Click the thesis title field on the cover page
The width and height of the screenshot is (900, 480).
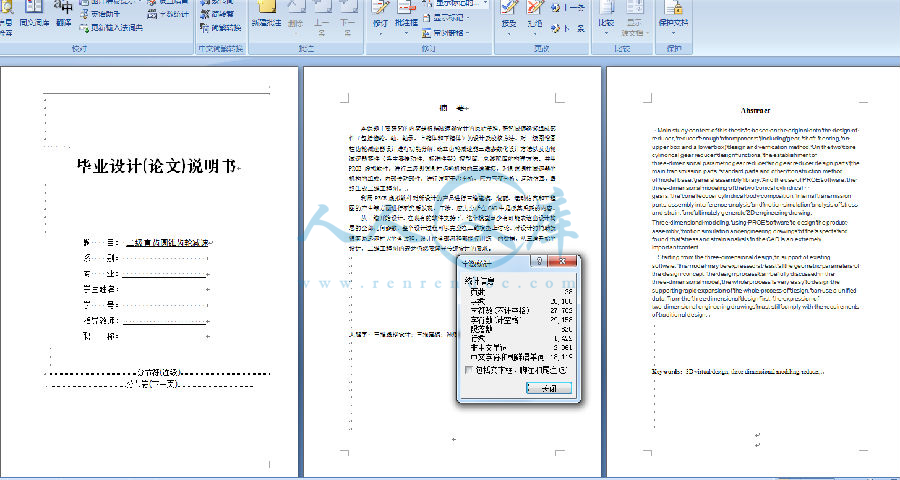(x=166, y=242)
